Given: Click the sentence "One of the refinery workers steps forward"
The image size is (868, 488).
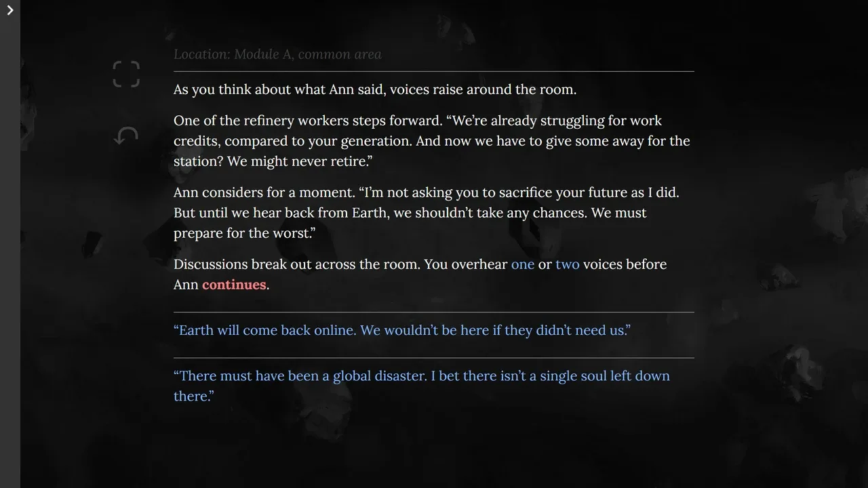Looking at the screenshot, I should click(x=308, y=121).
